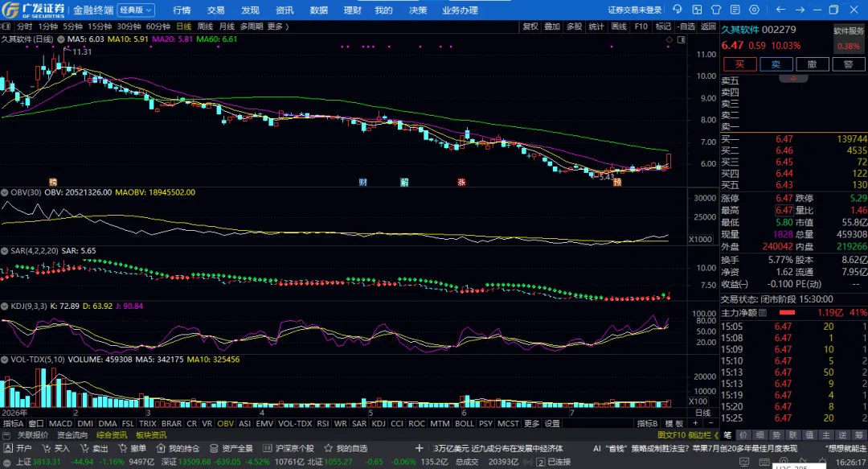Open 更多 indicators list in indicator bar

point(531,423)
